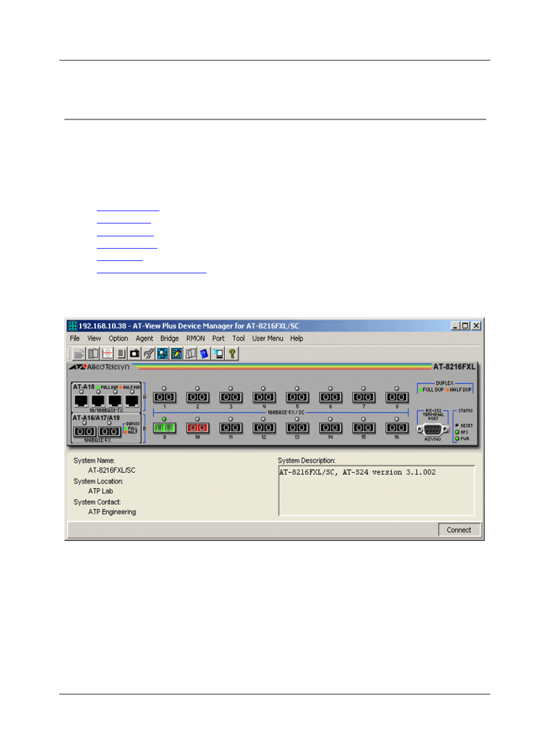534x756 pixels.
Task: Click the RPS status LED
Action: pyautogui.click(x=457, y=432)
